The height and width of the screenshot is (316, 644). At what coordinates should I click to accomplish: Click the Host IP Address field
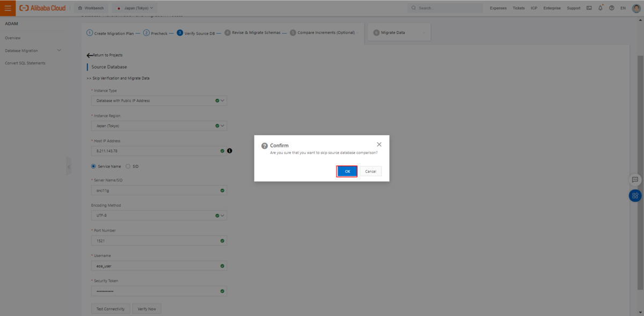[x=159, y=151]
